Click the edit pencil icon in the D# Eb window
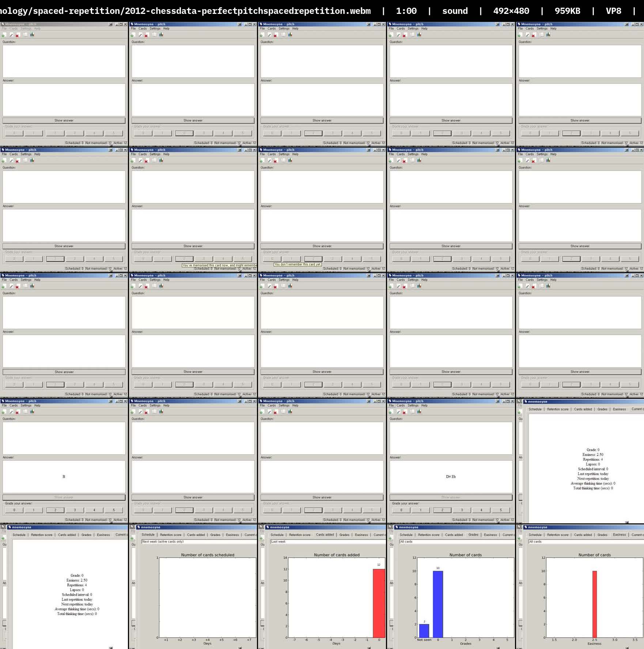This screenshot has width=644, height=649. (x=398, y=412)
